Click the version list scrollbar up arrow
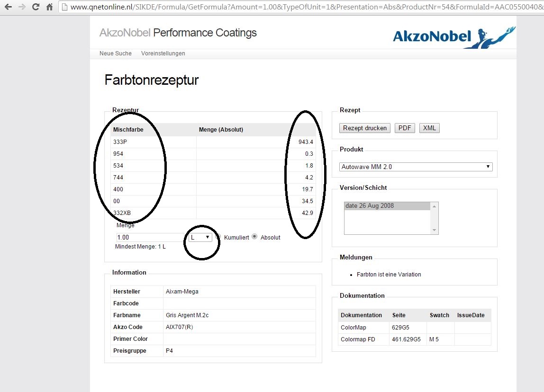Screen dimensions: 544x392 coord(434,206)
